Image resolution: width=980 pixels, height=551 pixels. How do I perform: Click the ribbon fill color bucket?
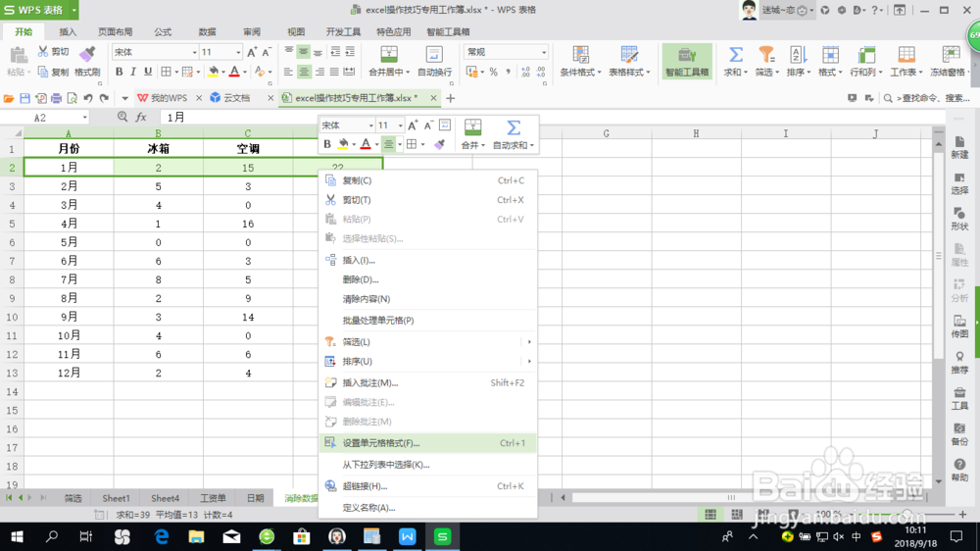point(213,72)
